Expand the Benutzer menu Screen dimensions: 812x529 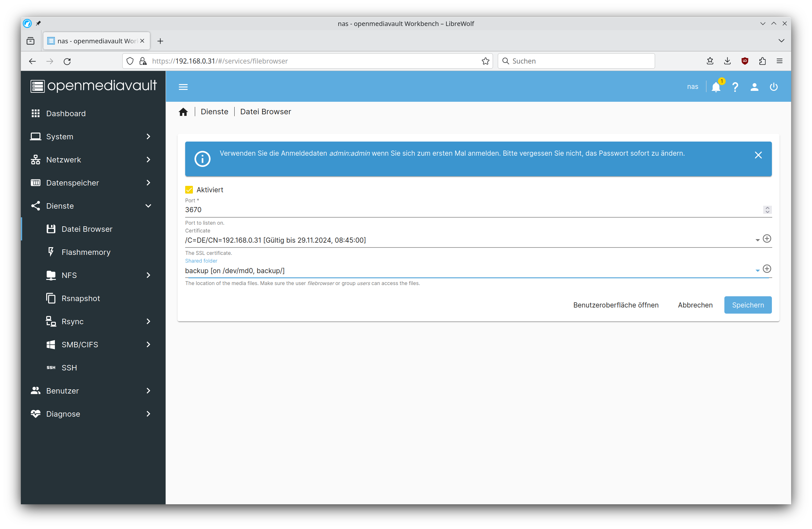(93, 391)
